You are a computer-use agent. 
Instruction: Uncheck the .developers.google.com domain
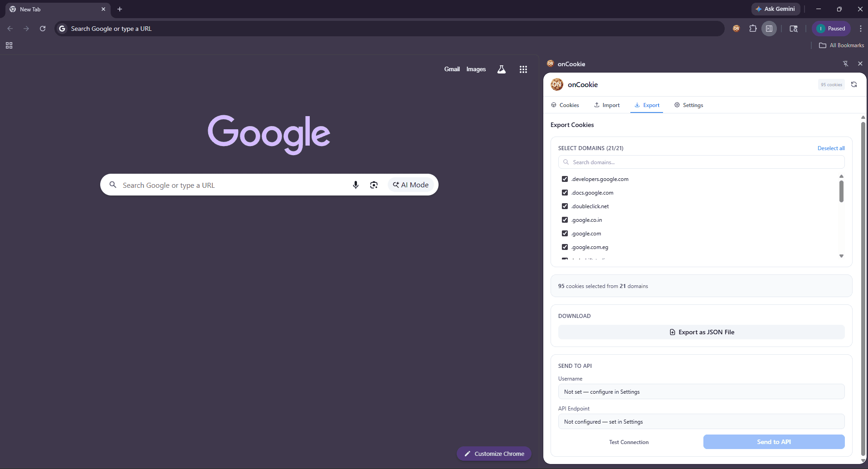coord(565,179)
